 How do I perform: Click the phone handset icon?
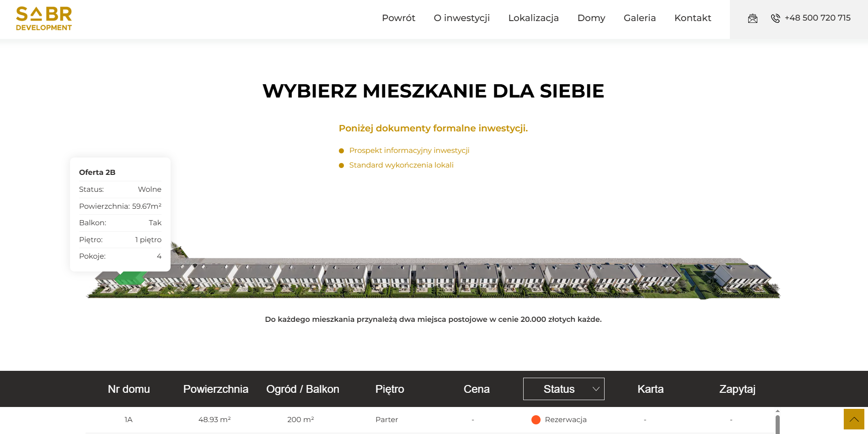pyautogui.click(x=776, y=18)
